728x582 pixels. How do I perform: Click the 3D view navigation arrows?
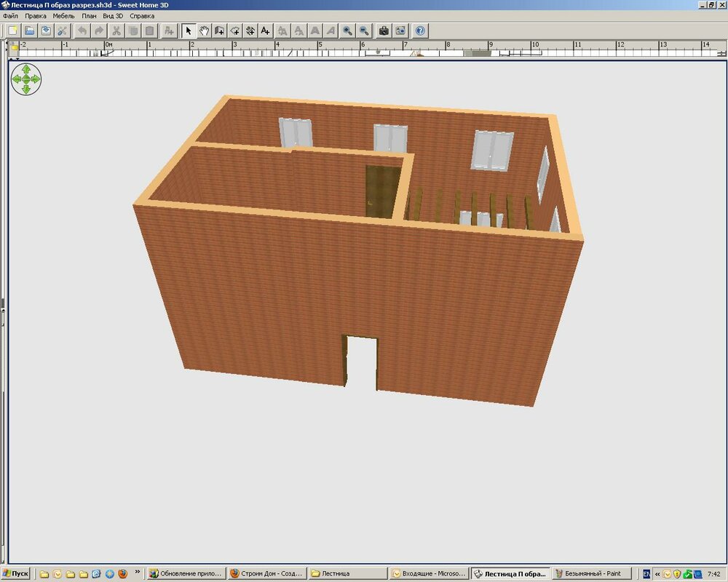[x=26, y=79]
